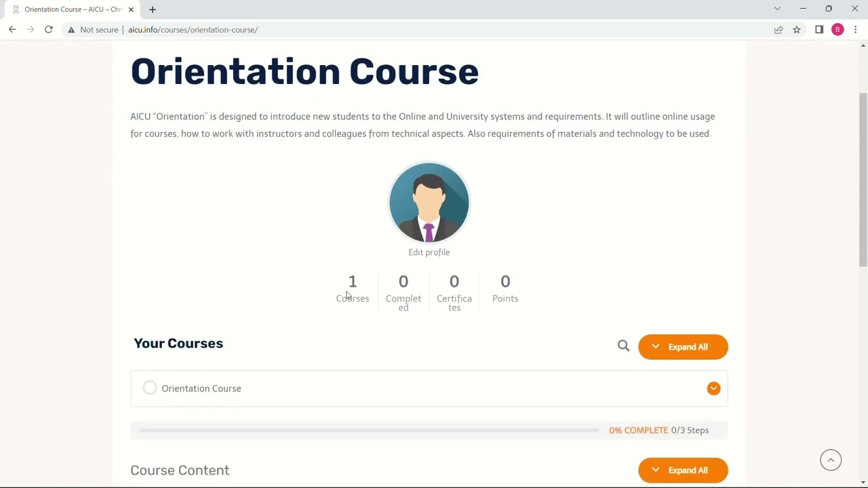Expand the Orientation Course row chevron
The width and height of the screenshot is (868, 488).
click(x=713, y=388)
